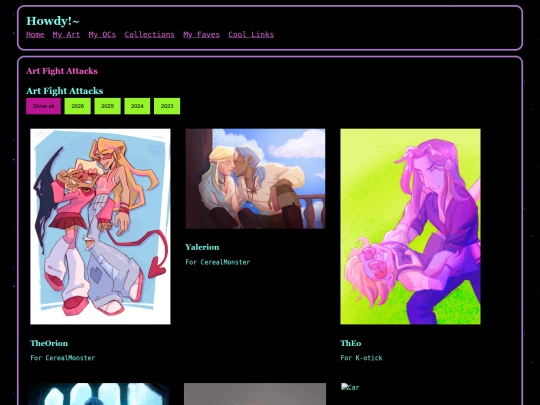Go to the My Art page
This screenshot has width=540, height=405.
click(x=66, y=34)
